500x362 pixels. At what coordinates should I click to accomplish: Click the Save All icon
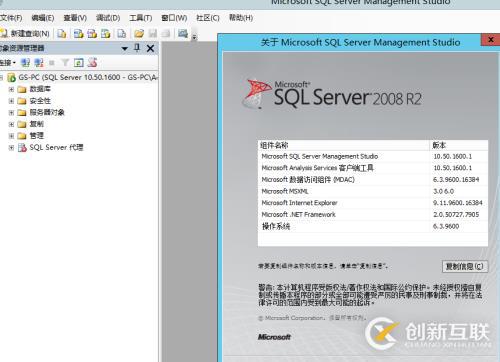pyautogui.click(x=166, y=33)
